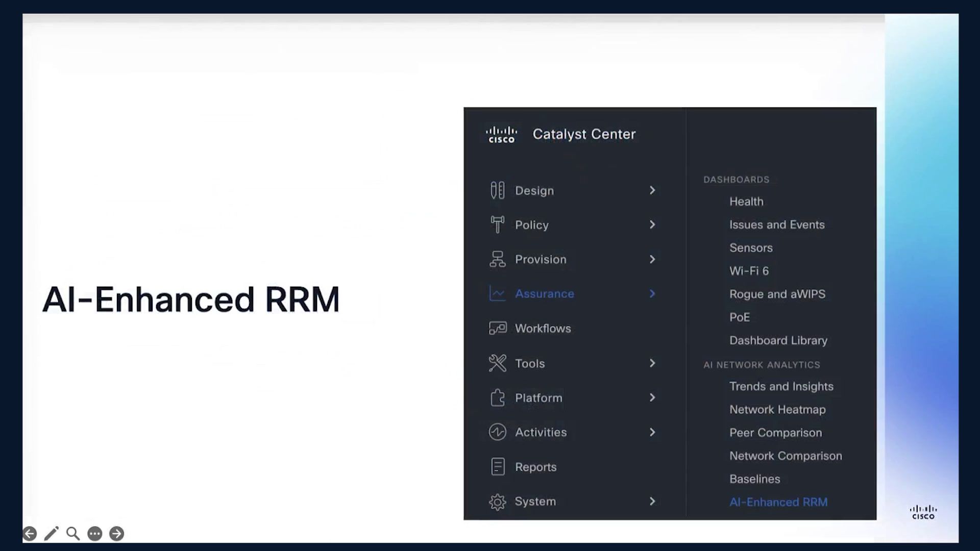Open the slide zoom magnifier
The width and height of the screenshot is (980, 551).
(x=73, y=534)
